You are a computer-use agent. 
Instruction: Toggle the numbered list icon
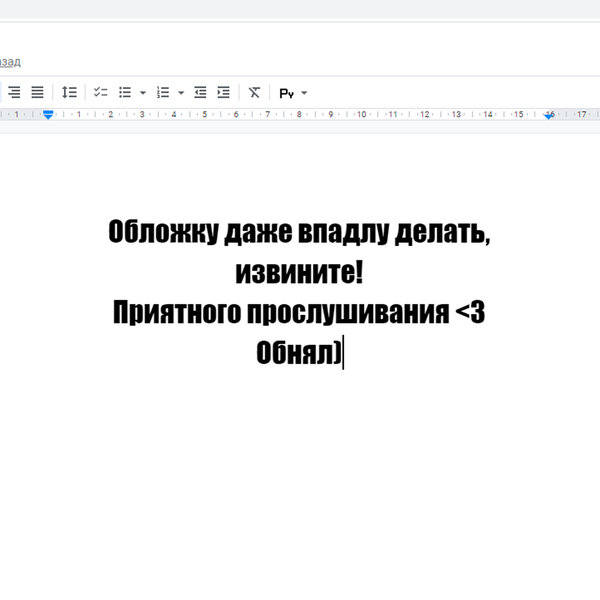[163, 92]
